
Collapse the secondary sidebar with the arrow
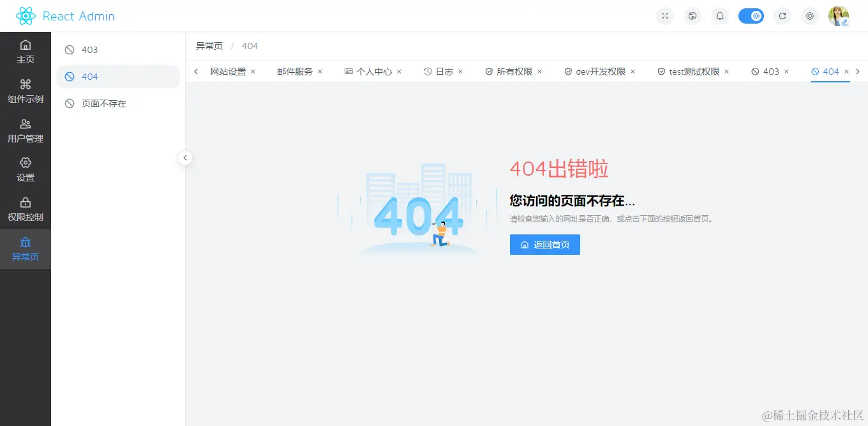185,158
